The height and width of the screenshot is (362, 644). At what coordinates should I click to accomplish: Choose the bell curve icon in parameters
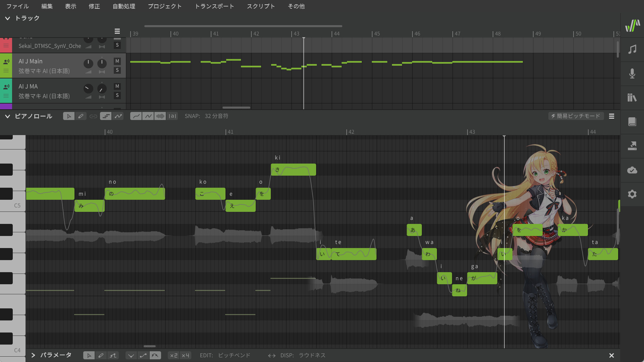pyautogui.click(x=155, y=355)
